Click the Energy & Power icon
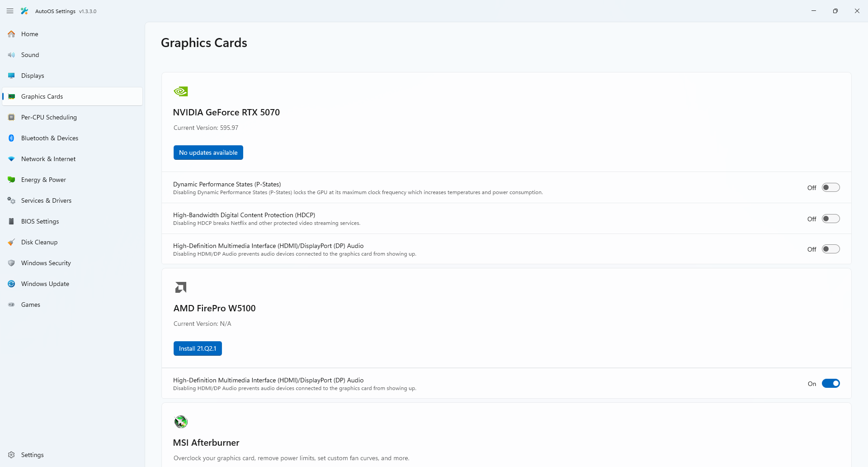The width and height of the screenshot is (868, 467). [11, 180]
